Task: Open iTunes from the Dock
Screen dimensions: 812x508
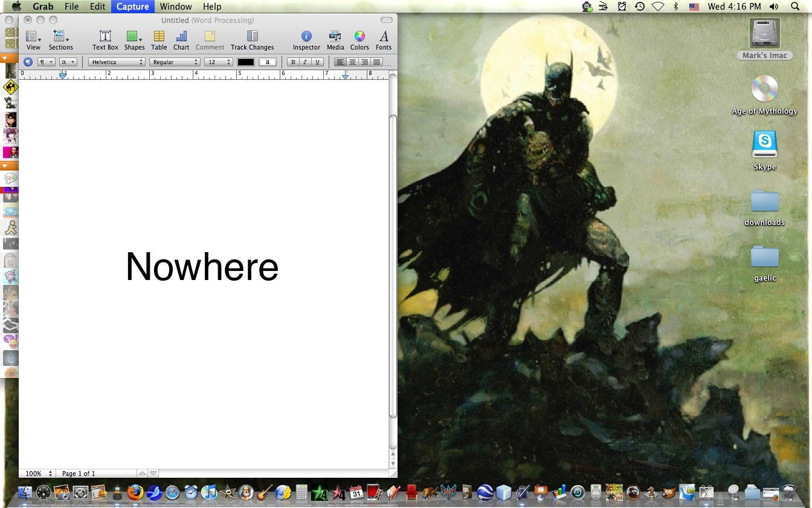Action: [x=209, y=492]
